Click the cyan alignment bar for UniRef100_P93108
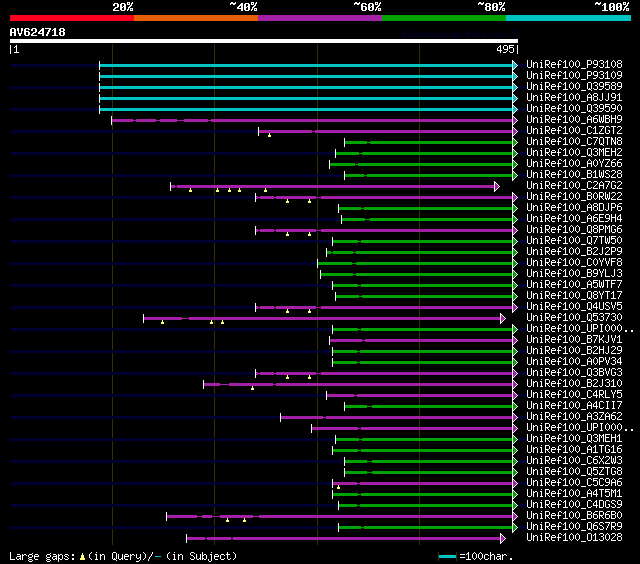 (306, 65)
